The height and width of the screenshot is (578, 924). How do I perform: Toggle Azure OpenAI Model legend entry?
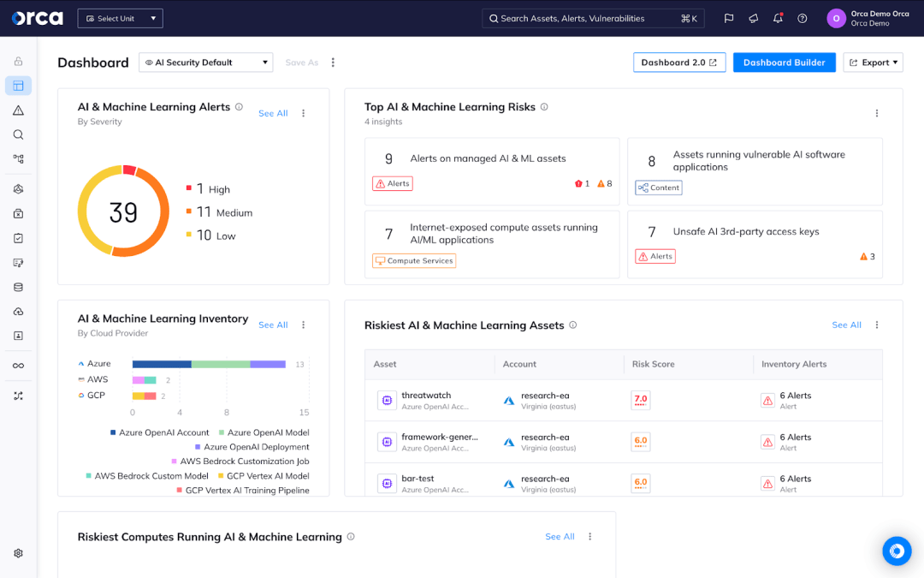point(264,432)
